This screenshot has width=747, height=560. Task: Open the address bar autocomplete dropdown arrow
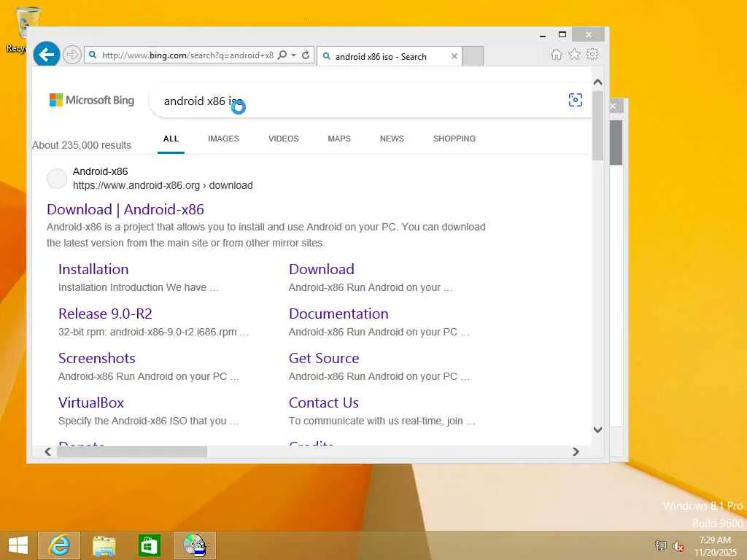(x=293, y=55)
